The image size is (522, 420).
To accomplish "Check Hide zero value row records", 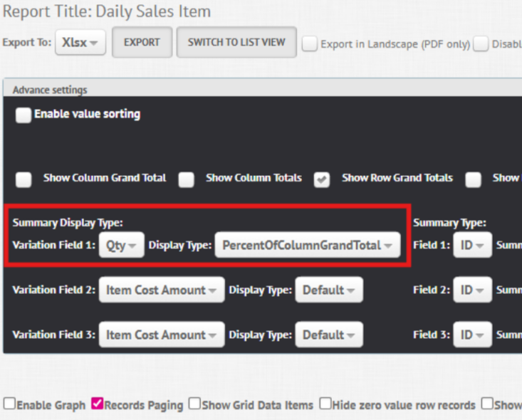I will pos(325,404).
